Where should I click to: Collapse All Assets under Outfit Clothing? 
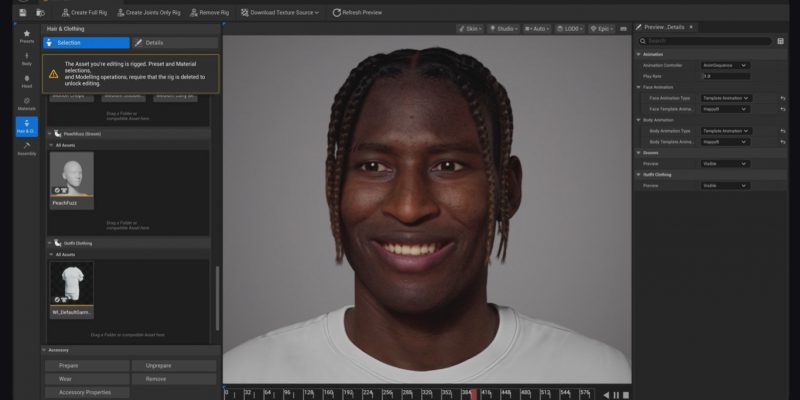[x=51, y=255]
